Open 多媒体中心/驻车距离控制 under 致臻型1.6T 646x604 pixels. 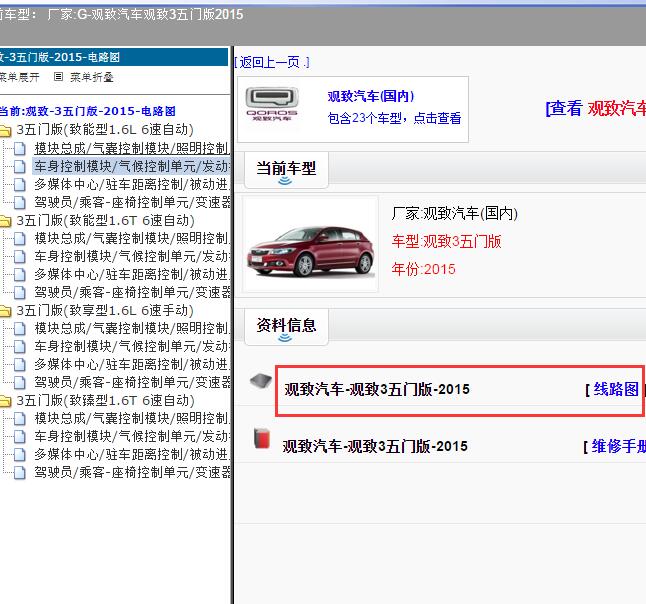tap(132, 454)
